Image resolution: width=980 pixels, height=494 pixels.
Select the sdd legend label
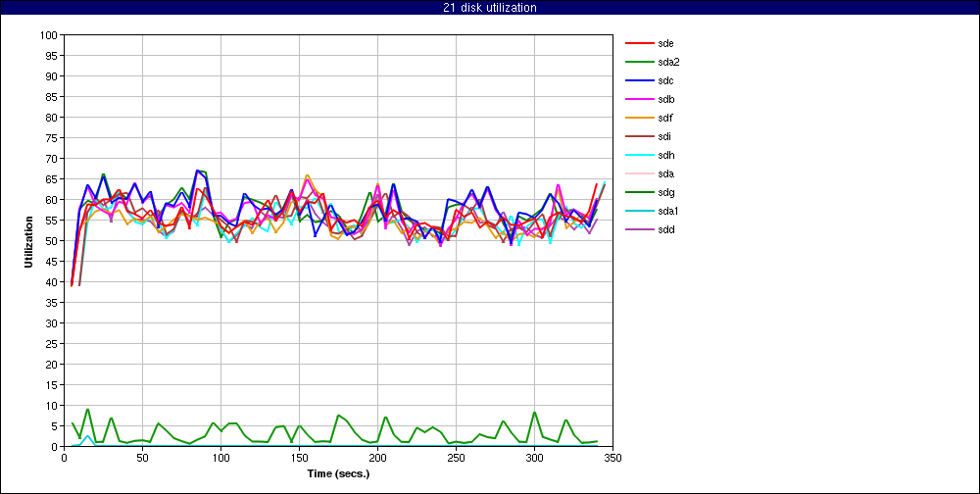665,229
